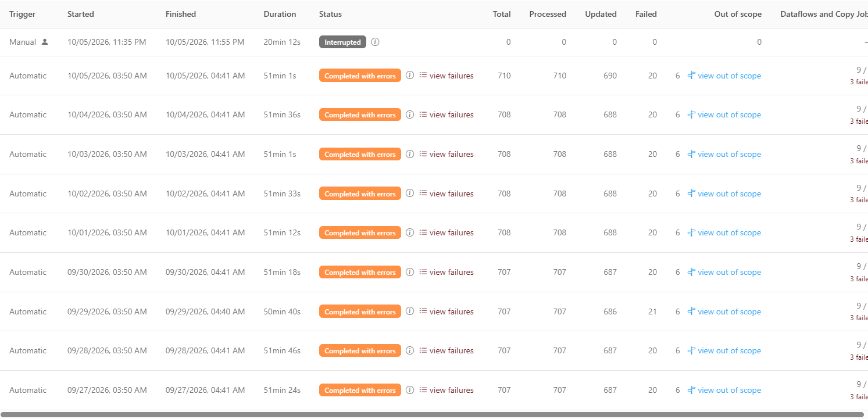Click the Started column header
868x419 pixels.
(81, 14)
